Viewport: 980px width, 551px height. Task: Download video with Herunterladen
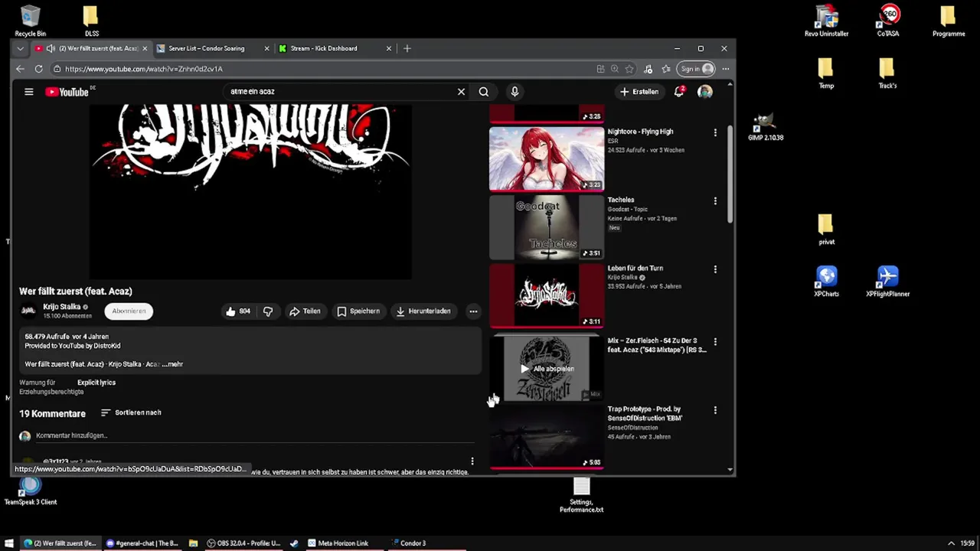[x=423, y=311]
